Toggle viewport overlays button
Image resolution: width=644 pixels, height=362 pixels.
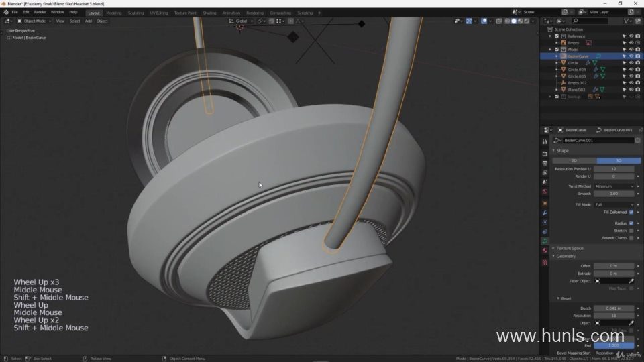[484, 21]
